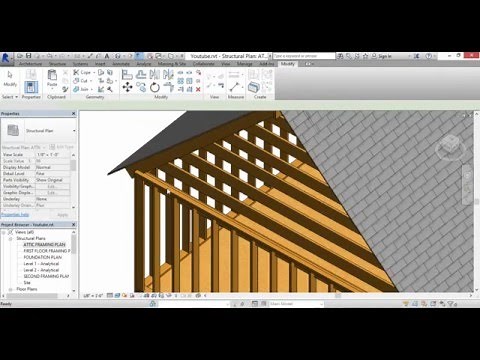Click the Paste clipboard icon
480x360 pixels.
click(52, 75)
